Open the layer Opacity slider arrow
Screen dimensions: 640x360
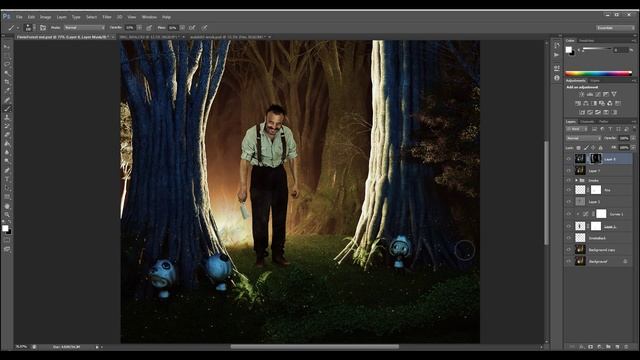(633, 138)
